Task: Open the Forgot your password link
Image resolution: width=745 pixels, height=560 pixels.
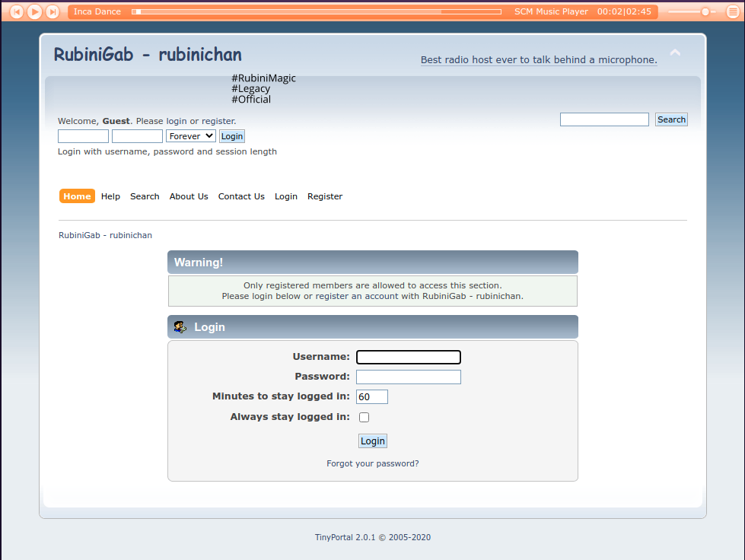Action: pos(373,463)
